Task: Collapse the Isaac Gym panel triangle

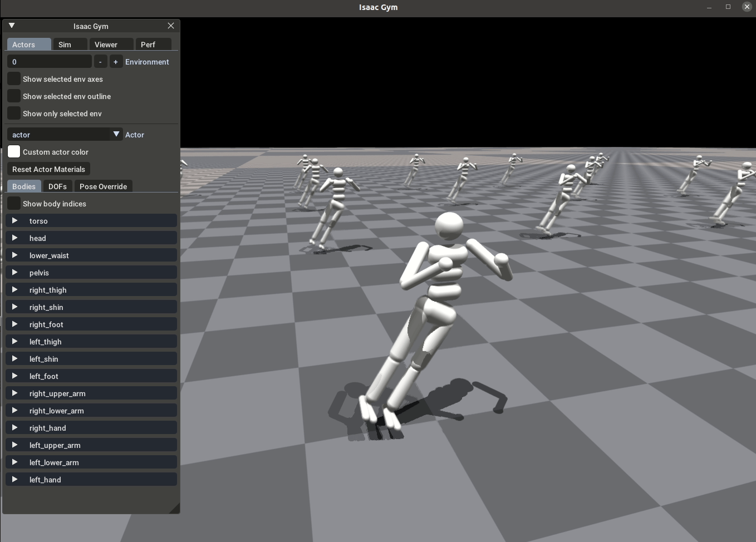Action: tap(12, 26)
